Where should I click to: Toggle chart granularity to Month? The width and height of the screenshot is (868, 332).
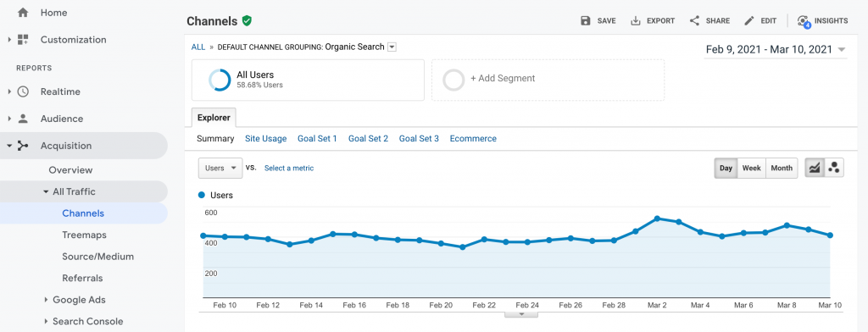point(782,169)
